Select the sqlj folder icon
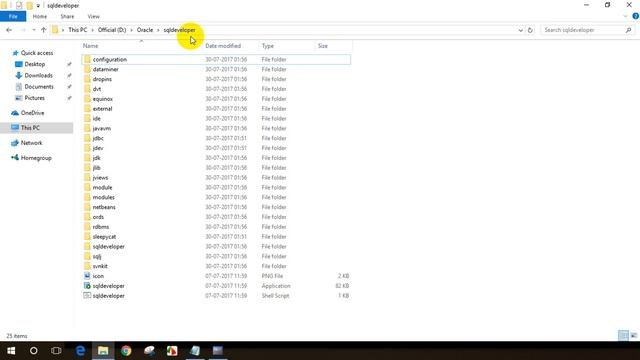 pos(87,256)
